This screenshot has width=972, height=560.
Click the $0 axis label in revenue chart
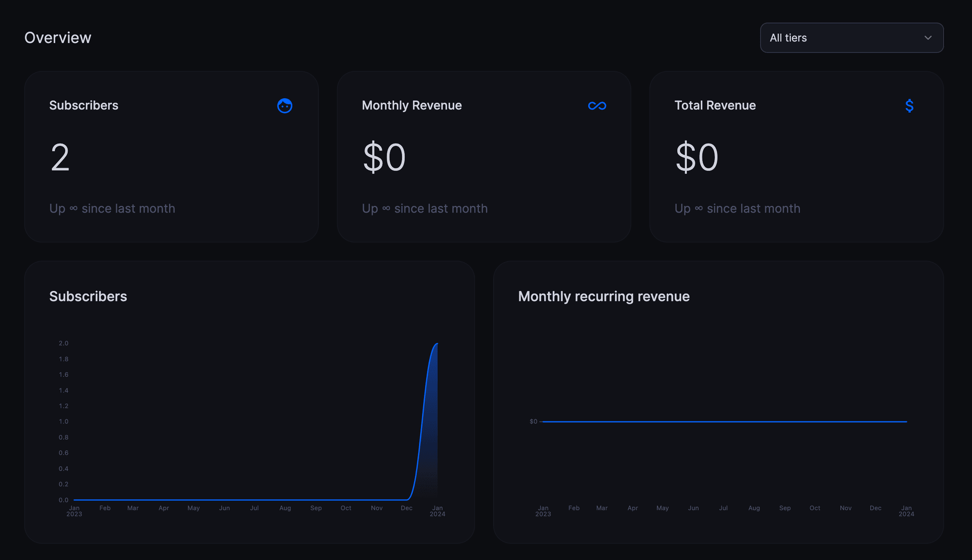(533, 421)
